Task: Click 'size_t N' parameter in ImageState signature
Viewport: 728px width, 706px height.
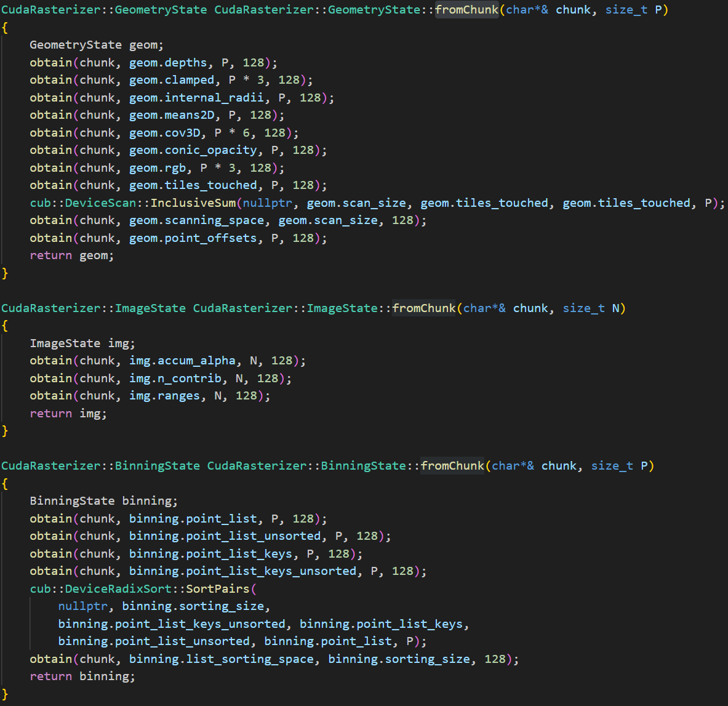Action: click(591, 308)
